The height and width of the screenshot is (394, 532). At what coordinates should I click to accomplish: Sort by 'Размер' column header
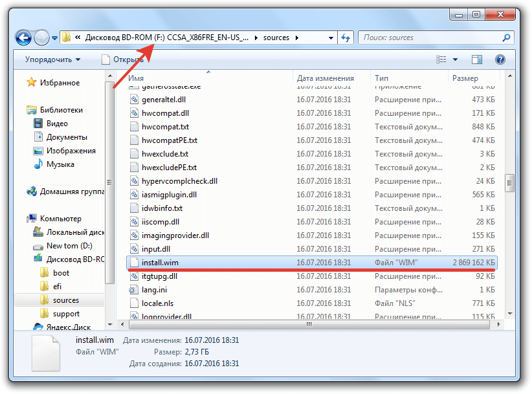click(465, 78)
